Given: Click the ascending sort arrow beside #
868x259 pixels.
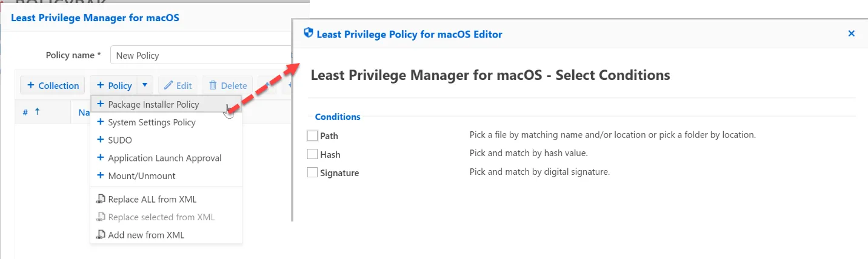Looking at the screenshot, I should pos(37,112).
